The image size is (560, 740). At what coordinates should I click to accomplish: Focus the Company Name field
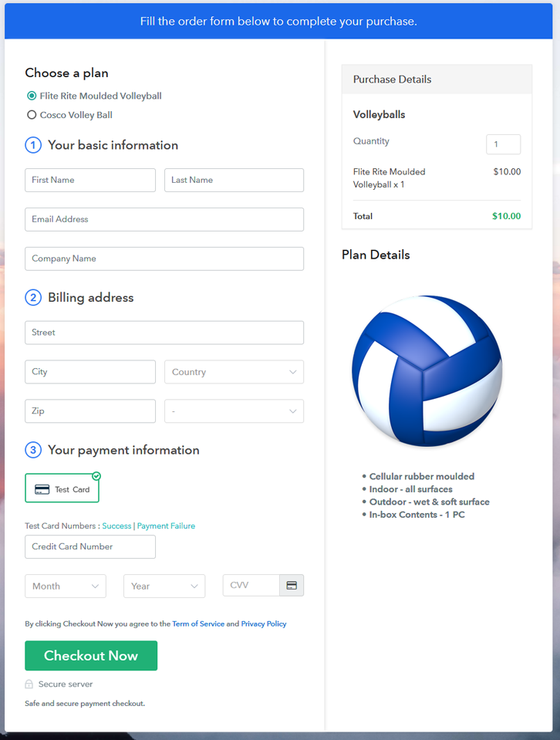click(x=164, y=258)
